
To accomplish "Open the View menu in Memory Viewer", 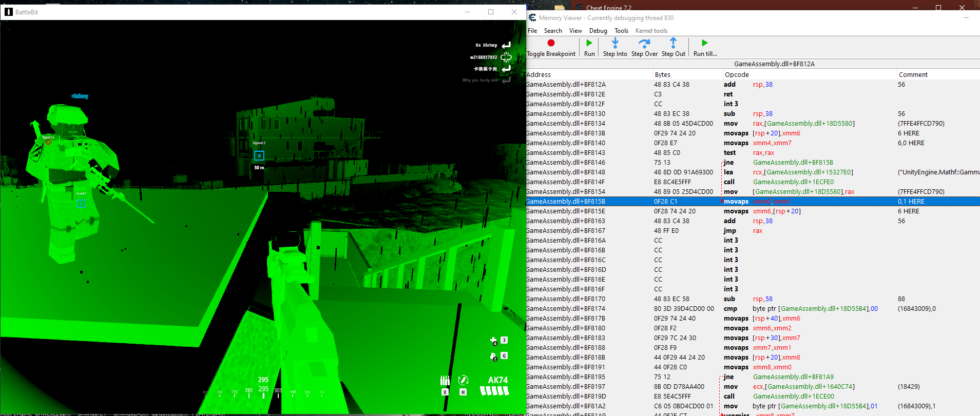I will (575, 31).
